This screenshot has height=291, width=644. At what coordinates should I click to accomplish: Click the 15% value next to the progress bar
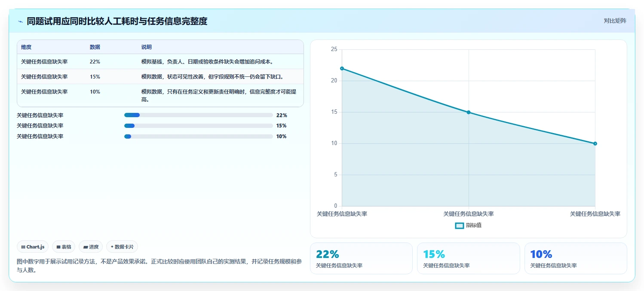282,126
